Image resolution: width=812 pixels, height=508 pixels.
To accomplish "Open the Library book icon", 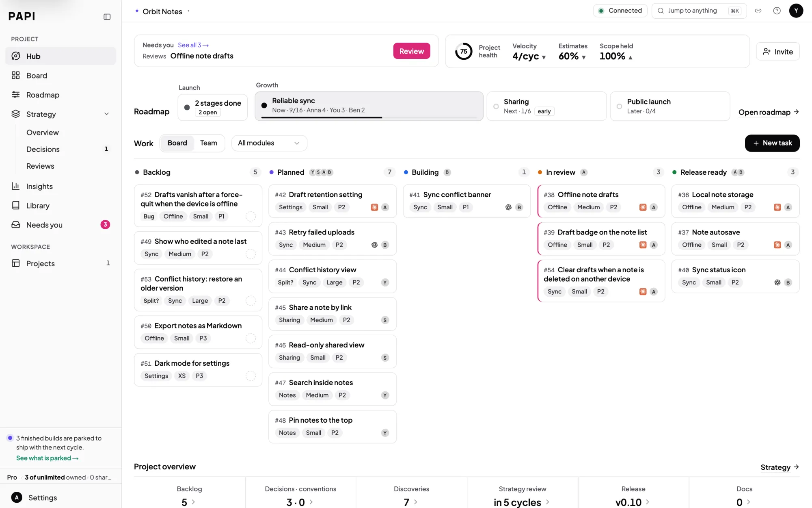I will (x=16, y=205).
